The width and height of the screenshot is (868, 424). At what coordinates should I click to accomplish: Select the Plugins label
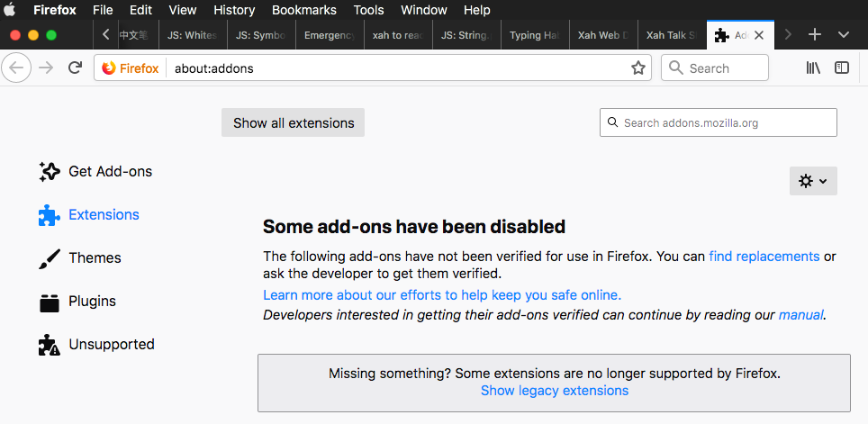click(93, 301)
